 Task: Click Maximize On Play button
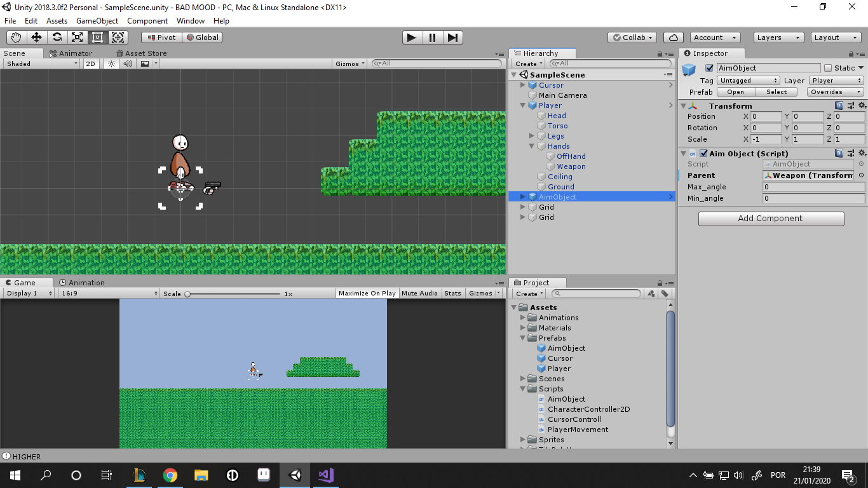[367, 293]
